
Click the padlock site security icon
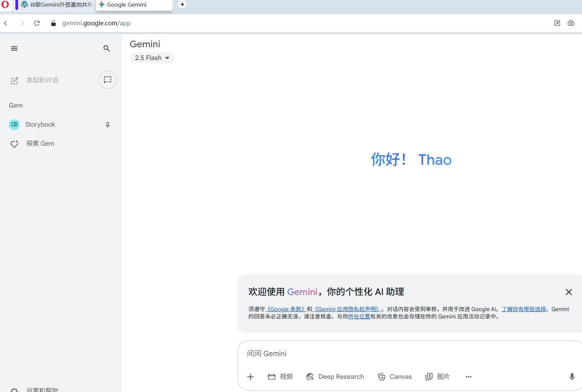53,23
